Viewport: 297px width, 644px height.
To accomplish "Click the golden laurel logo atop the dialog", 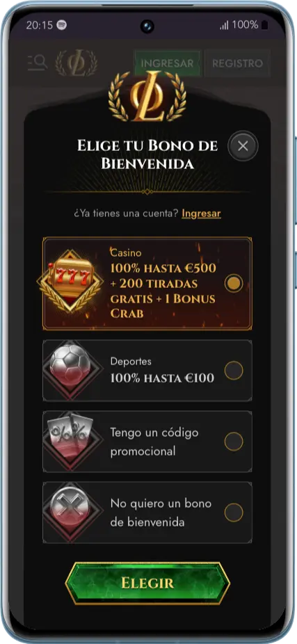I will tap(147, 96).
